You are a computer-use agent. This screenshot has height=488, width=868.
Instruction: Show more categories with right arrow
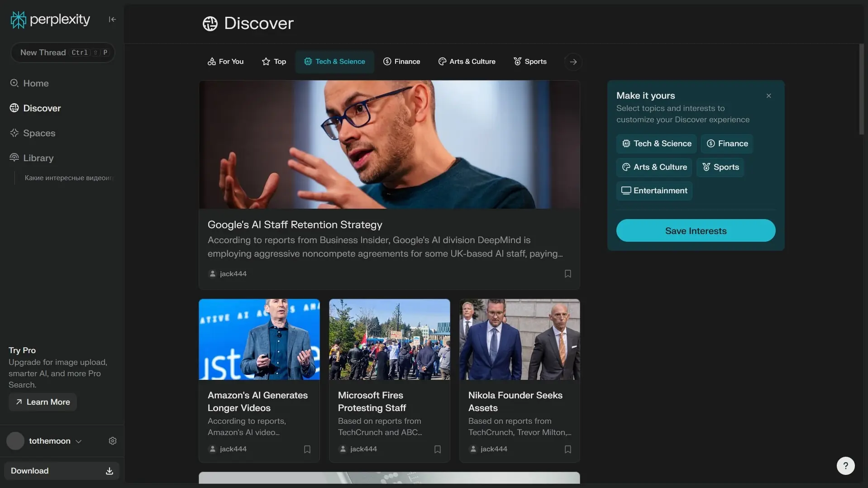(x=573, y=62)
